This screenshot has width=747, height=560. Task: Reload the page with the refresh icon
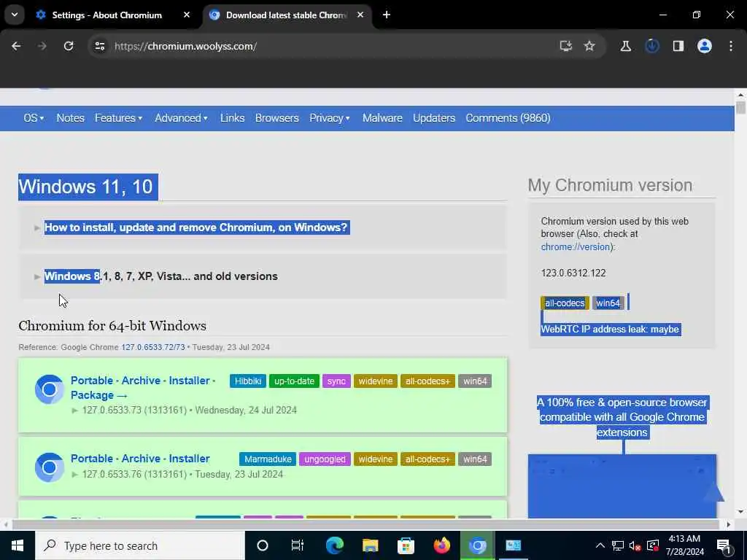69,46
